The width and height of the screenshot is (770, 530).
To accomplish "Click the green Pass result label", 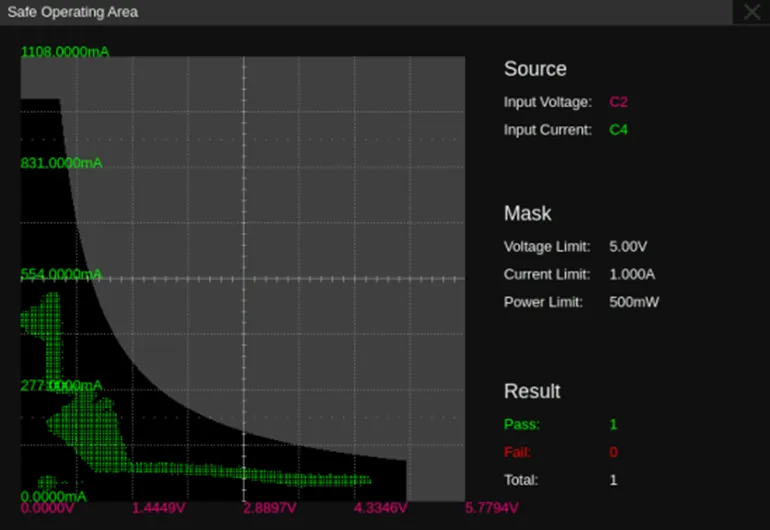I will 521,424.
